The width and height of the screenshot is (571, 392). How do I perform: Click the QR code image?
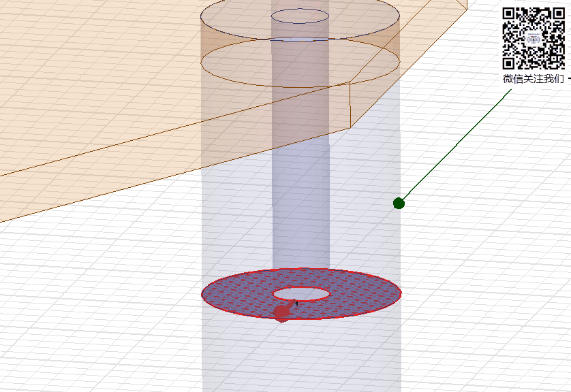point(534,38)
